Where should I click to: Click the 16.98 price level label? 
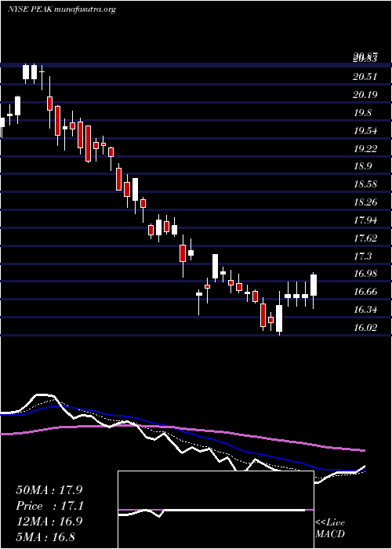(365, 274)
